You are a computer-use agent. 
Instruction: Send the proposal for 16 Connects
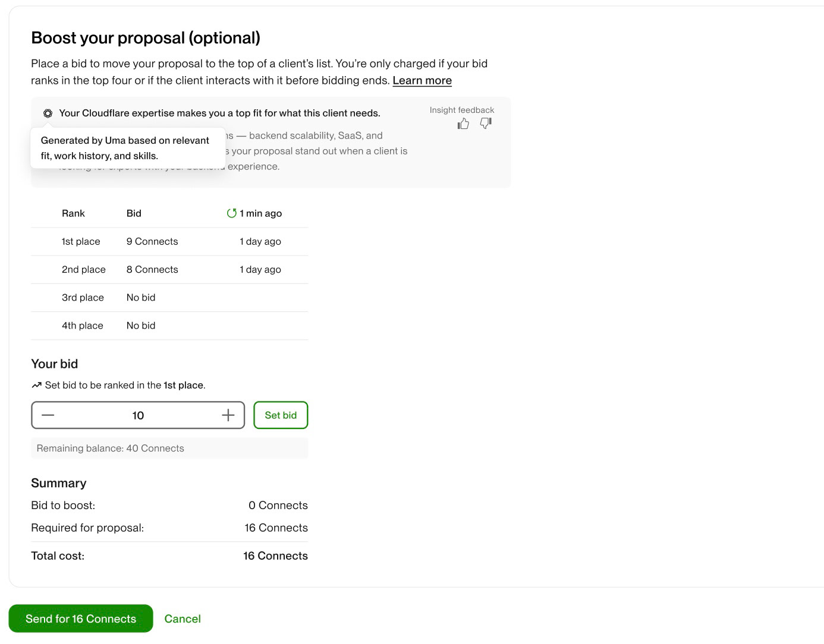tap(81, 618)
